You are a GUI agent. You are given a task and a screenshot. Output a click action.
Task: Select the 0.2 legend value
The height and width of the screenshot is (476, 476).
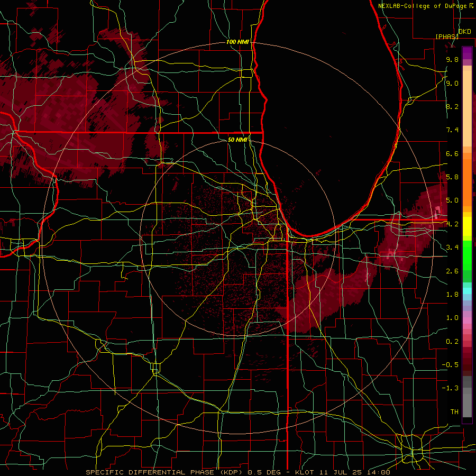(452, 342)
